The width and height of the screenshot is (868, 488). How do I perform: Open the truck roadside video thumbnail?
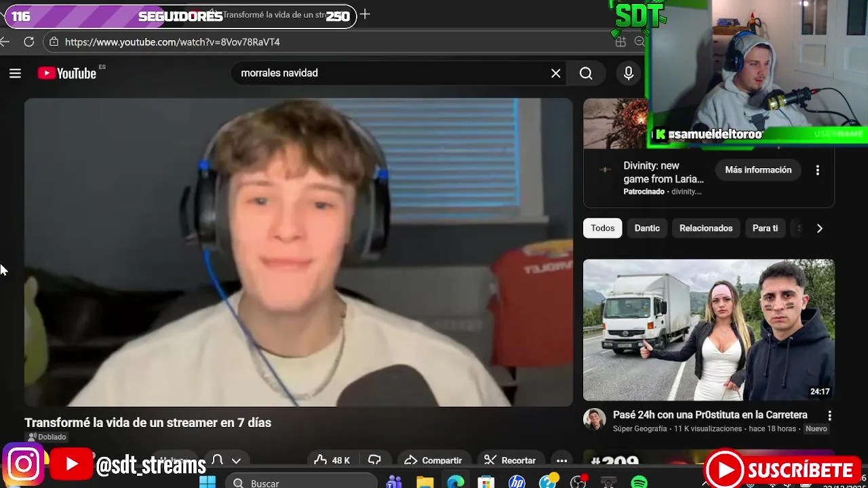(x=709, y=329)
